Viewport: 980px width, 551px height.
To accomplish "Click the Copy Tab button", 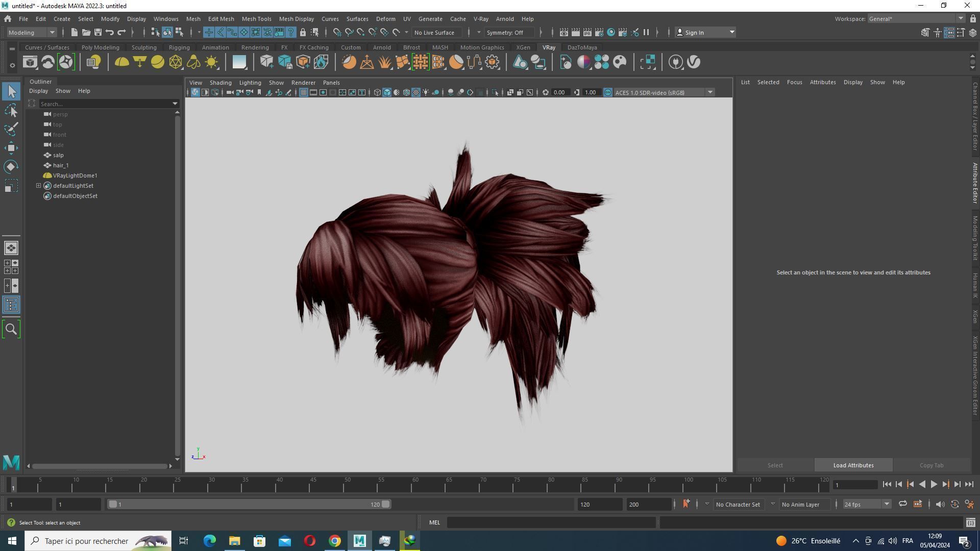I will point(932,465).
